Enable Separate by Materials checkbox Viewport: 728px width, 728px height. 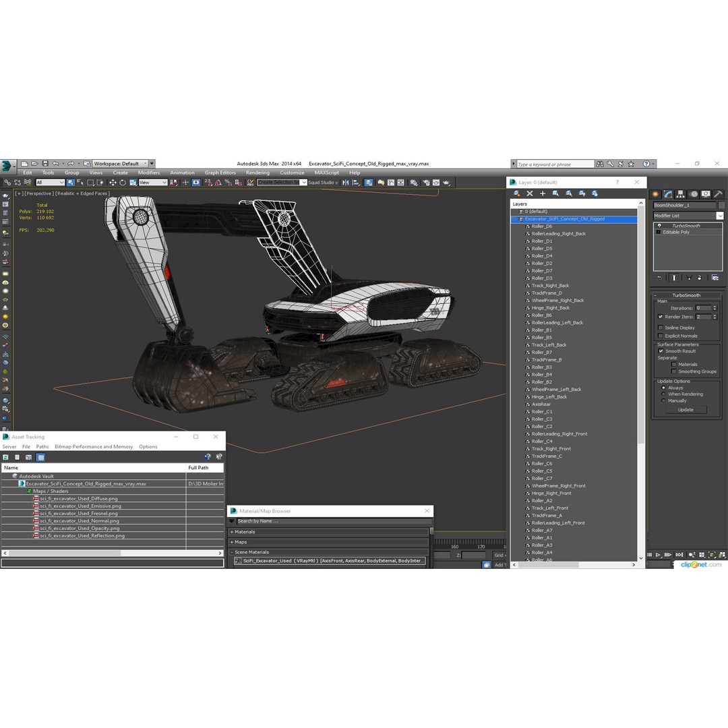(674, 365)
